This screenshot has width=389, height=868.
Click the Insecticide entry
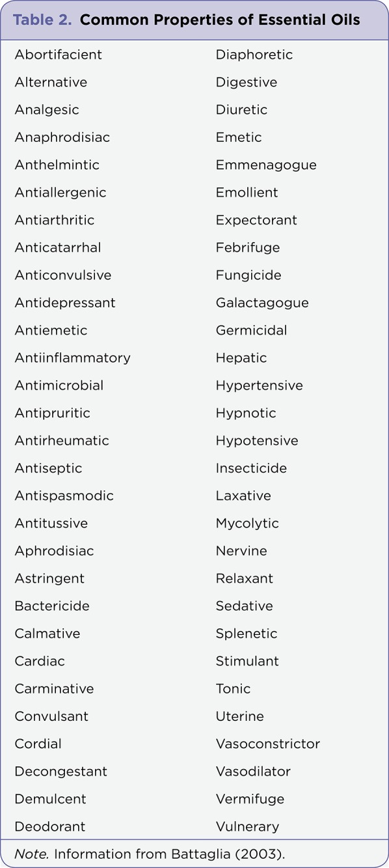pos(251,468)
